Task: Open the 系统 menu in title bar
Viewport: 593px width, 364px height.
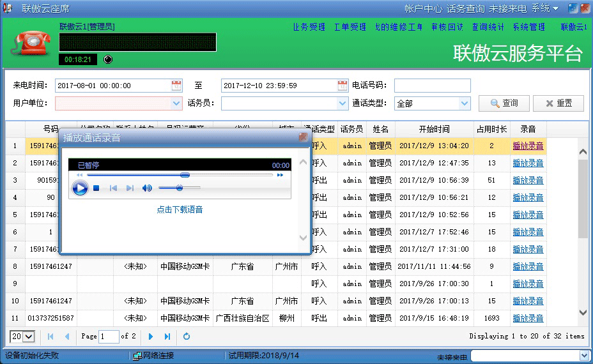Action: coord(545,8)
